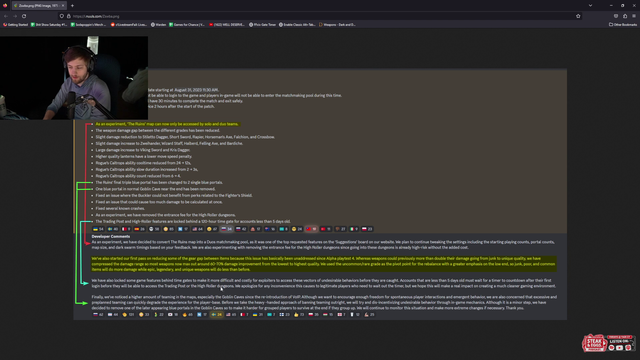The height and width of the screenshot is (360, 640).
Task: Click the red-highlighted Taiwan flag reaction
Action: [x=311, y=229]
